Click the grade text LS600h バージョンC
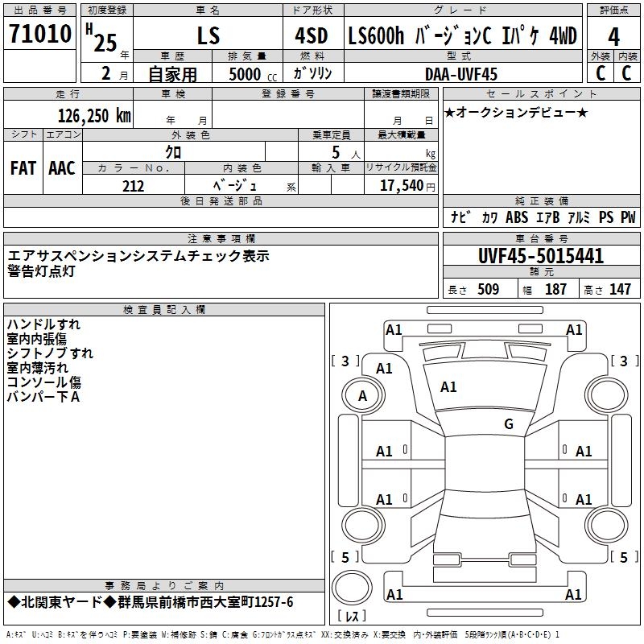 419,35
